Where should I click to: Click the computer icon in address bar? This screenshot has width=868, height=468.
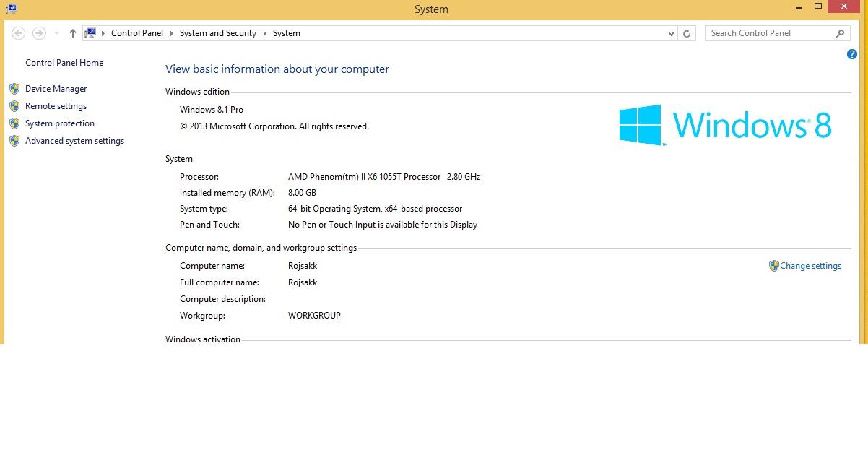click(91, 33)
